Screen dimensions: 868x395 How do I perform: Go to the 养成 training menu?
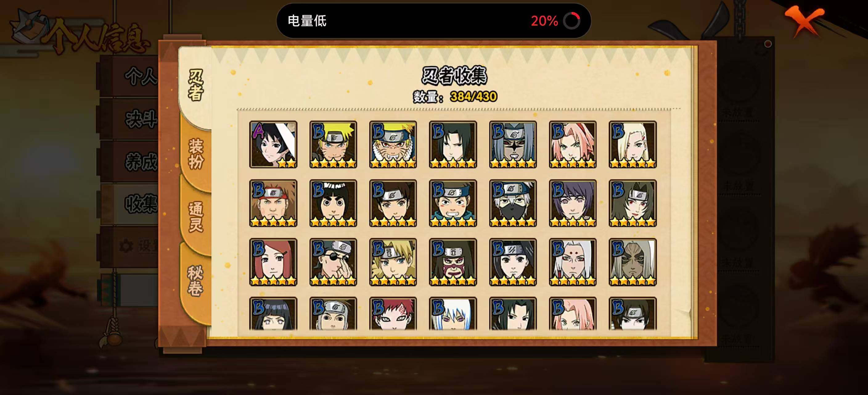tap(135, 162)
